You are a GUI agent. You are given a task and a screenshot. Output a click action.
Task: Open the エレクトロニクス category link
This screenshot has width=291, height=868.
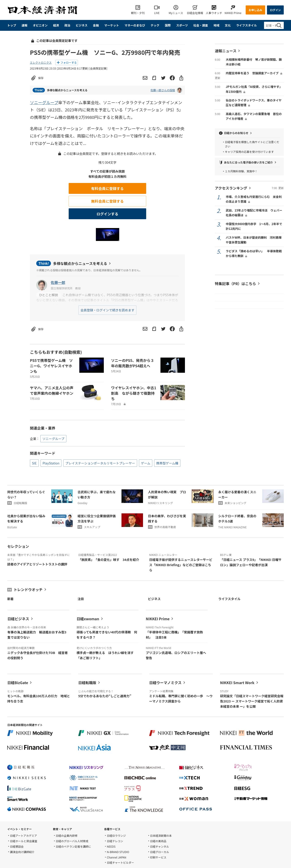[41, 63]
